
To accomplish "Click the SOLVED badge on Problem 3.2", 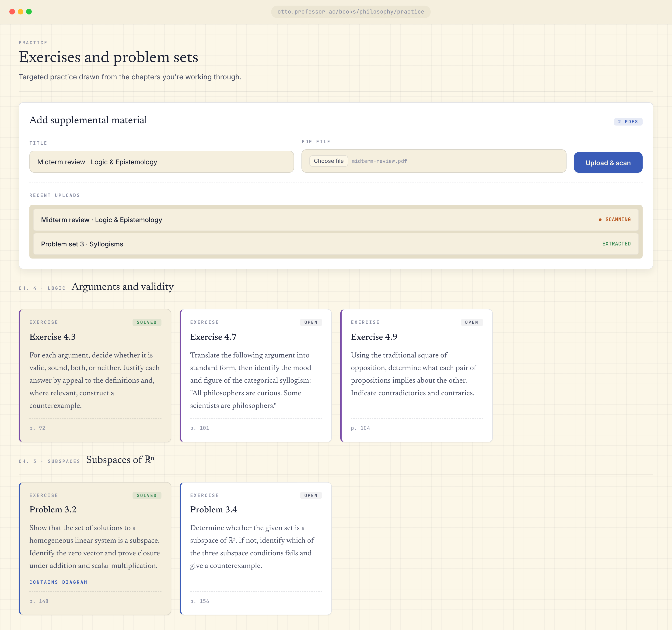I will coord(147,495).
